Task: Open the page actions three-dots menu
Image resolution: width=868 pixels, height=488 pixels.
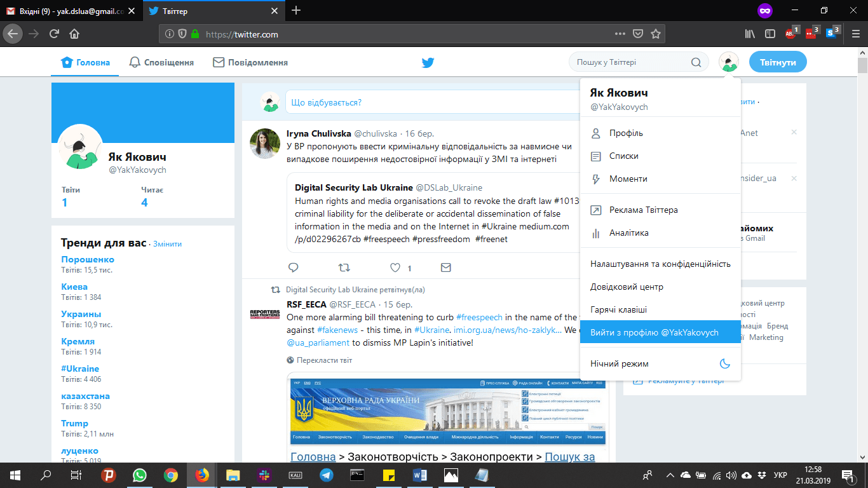Action: coord(620,34)
